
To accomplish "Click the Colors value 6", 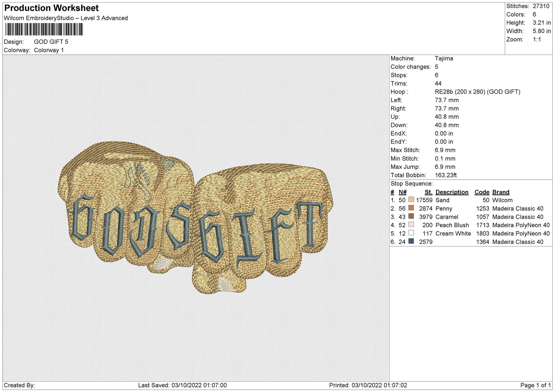I will 534,15.
